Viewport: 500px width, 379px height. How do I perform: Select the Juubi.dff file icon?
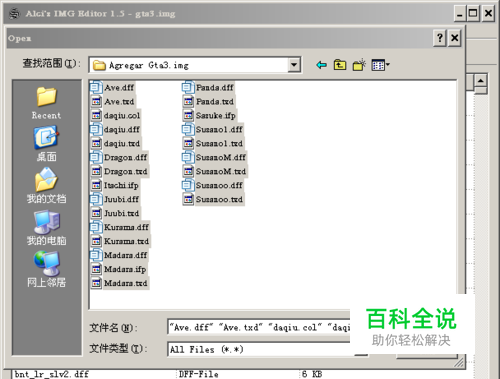(x=96, y=199)
